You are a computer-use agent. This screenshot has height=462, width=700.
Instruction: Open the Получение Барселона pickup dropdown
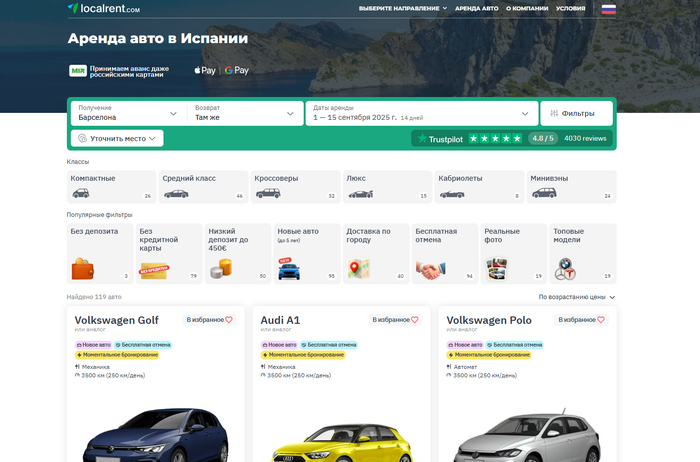129,113
